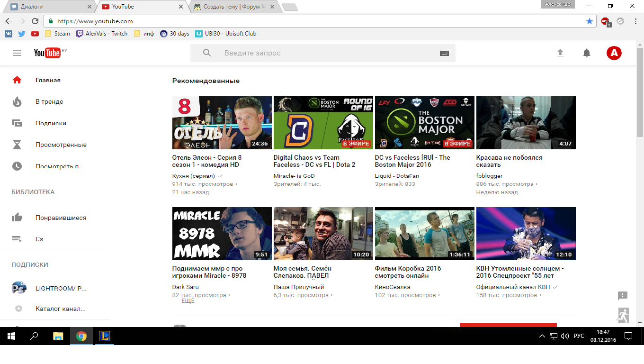Expand more recommendations with ЕЩЁ

click(188, 301)
